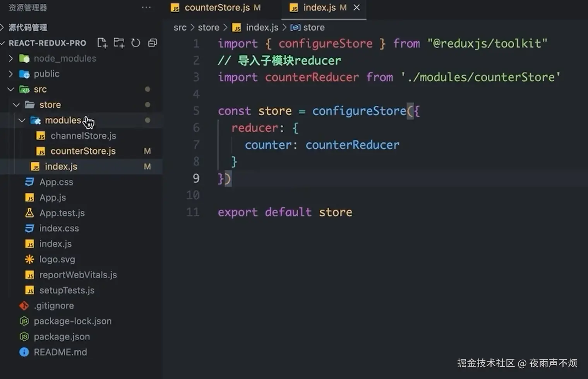Image resolution: width=588 pixels, height=379 pixels.
Task: Click the logo.svg asterisk icon
Action: [x=29, y=259]
